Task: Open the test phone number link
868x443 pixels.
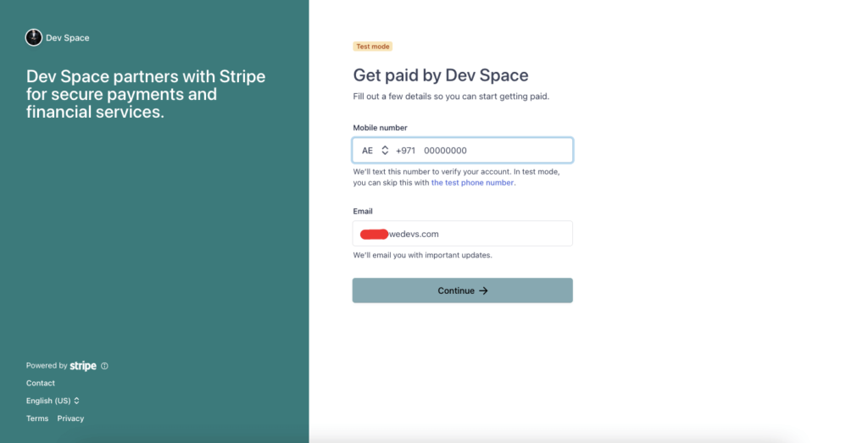Action: tap(472, 182)
